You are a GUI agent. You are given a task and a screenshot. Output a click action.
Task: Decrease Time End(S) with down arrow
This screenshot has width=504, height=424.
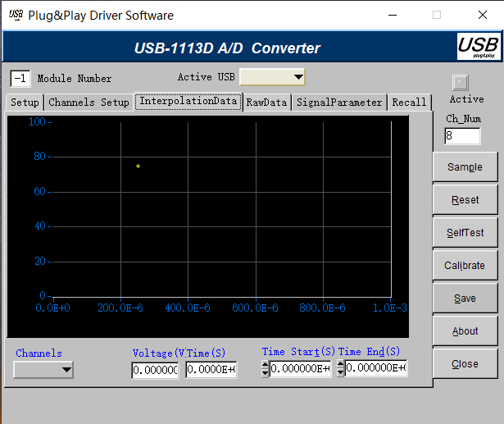(340, 372)
